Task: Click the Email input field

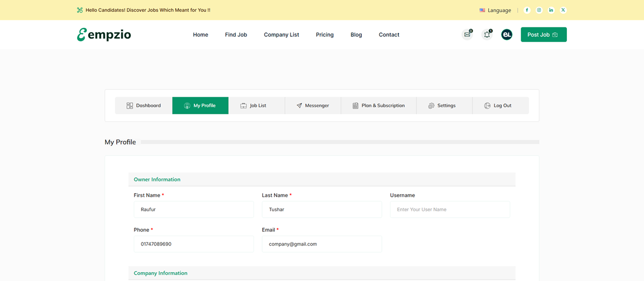Action: (322, 244)
